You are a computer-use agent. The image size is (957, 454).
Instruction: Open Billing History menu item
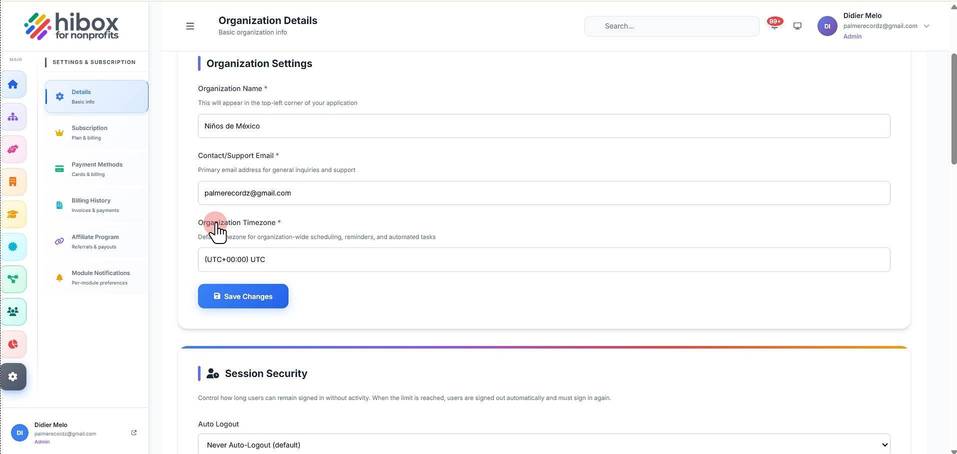coord(96,205)
